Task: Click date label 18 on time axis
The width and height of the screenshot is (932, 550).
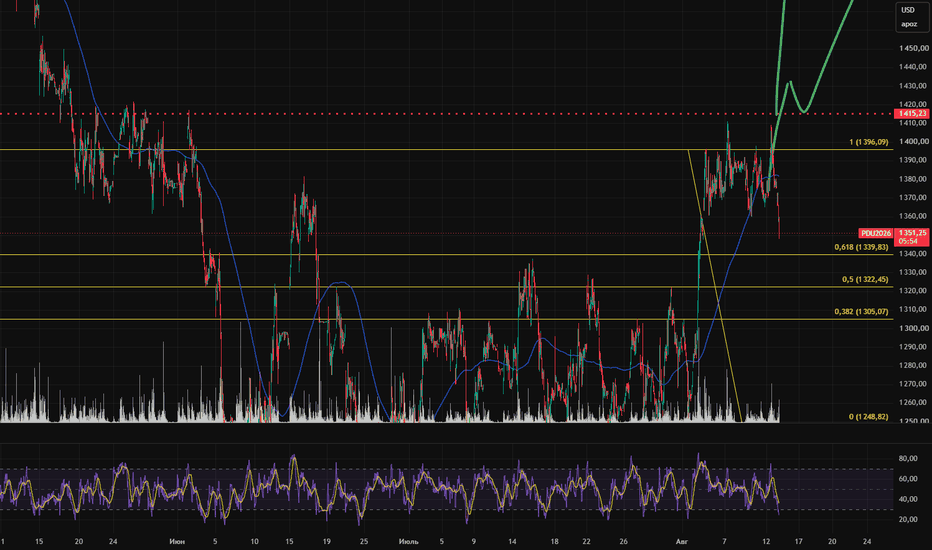Action: pyautogui.click(x=555, y=542)
